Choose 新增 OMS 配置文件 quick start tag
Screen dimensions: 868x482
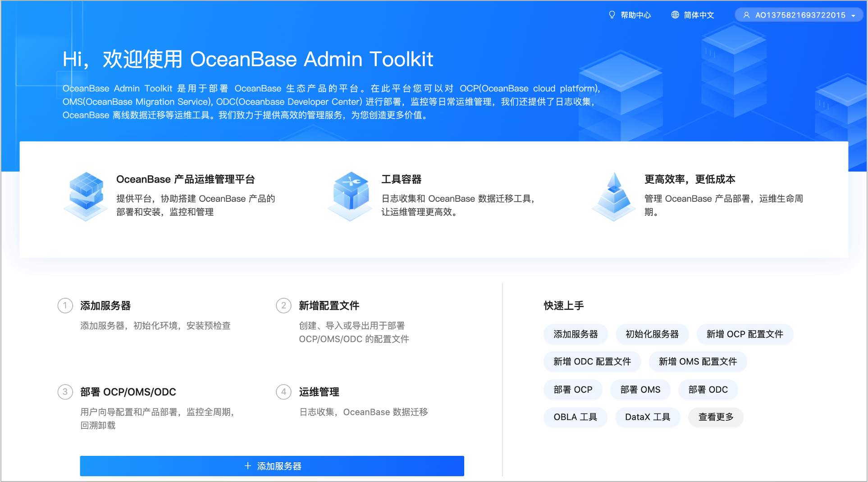[698, 362]
